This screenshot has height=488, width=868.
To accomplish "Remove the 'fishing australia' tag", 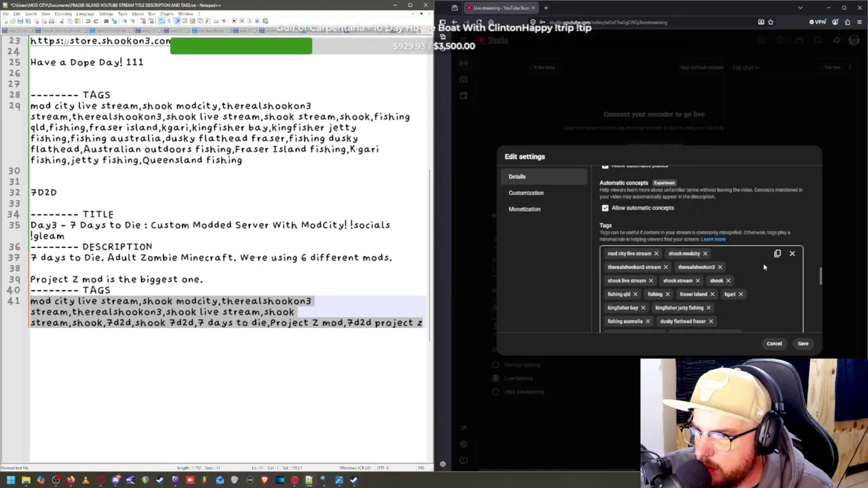I will (x=647, y=321).
